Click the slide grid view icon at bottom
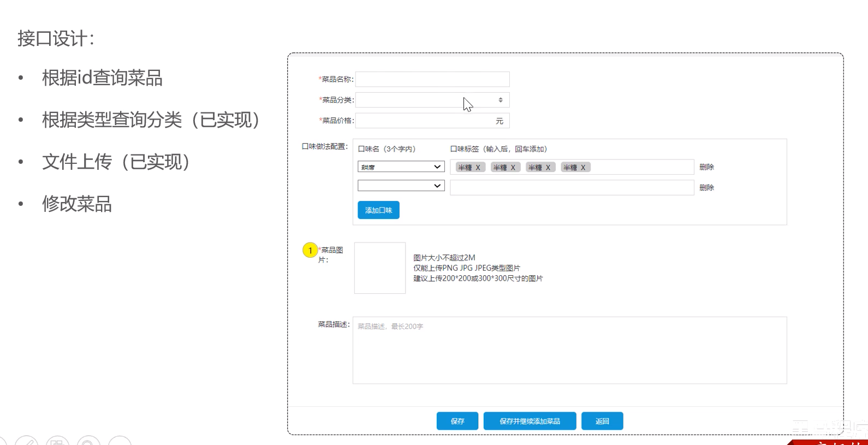 point(57,441)
